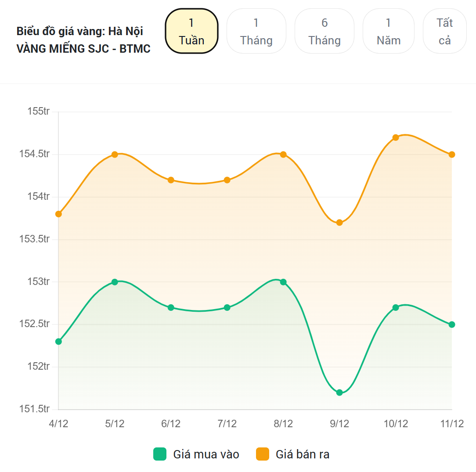Viewport: 476px width, 472px height.
Task: Click the orange sell point on 4/12
Action: pos(58,214)
